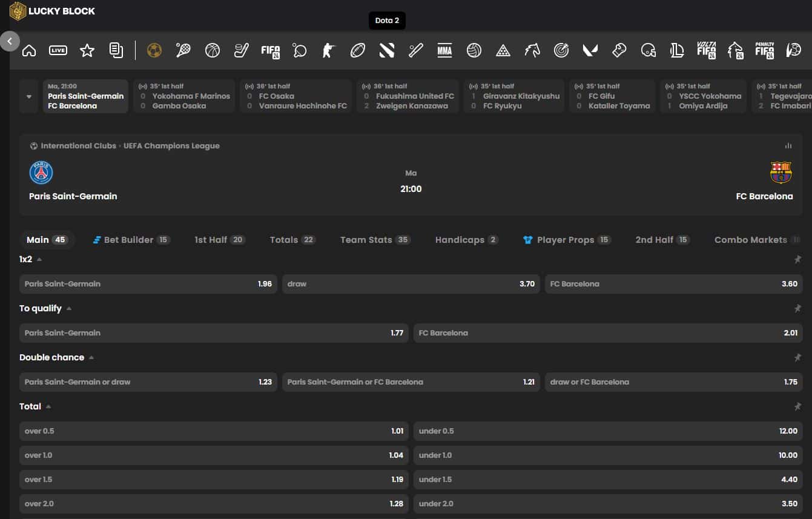Select the snooker triangle rack icon
Screen dimensions: 812x519
point(503,51)
